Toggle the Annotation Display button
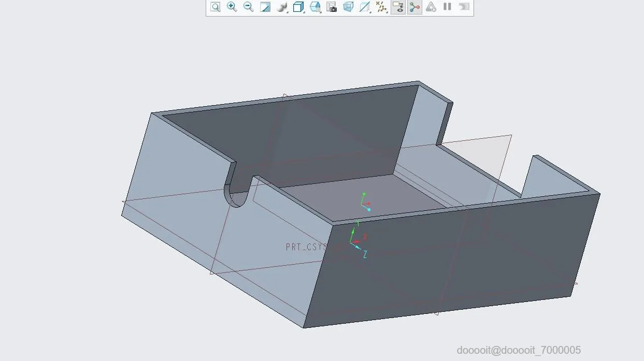The height and width of the screenshot is (361, 644). tap(398, 7)
